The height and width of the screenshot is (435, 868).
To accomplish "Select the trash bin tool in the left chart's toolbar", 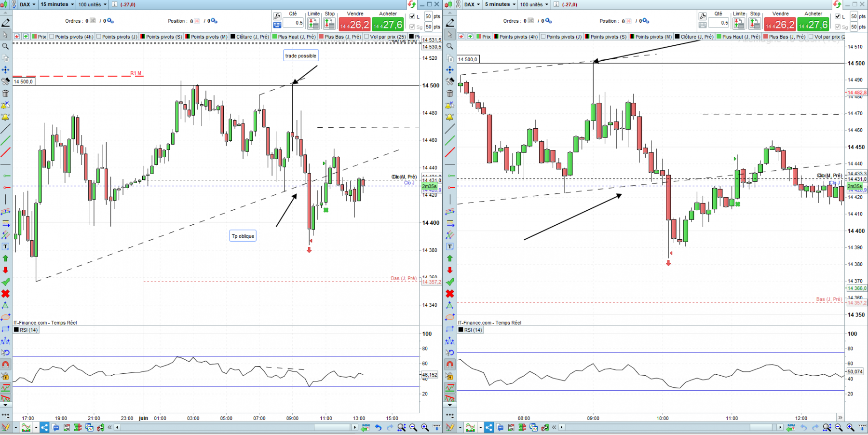I will click(x=5, y=93).
